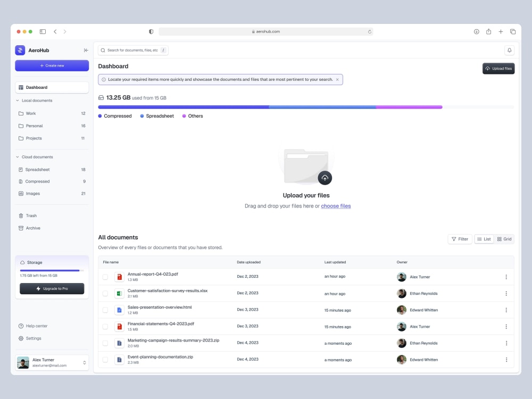The image size is (532, 399).
Task: Collapse the Local documents section
Action: click(17, 100)
